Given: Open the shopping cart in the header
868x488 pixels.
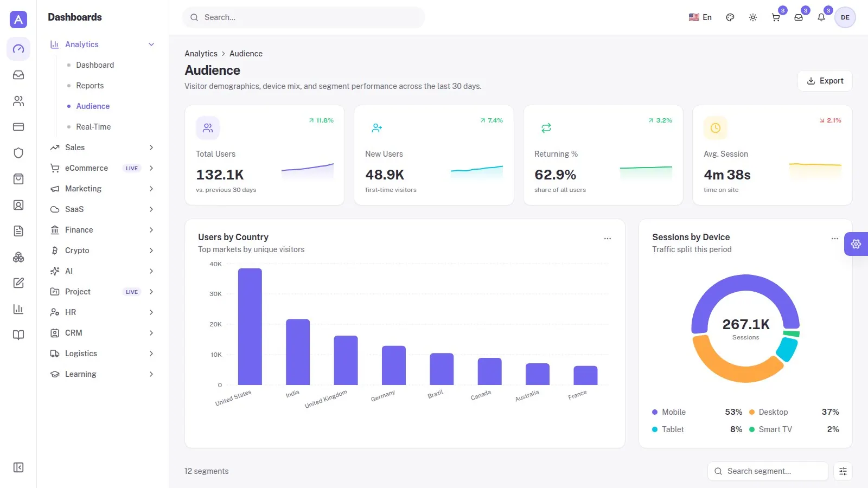Looking at the screenshot, I should click(776, 17).
